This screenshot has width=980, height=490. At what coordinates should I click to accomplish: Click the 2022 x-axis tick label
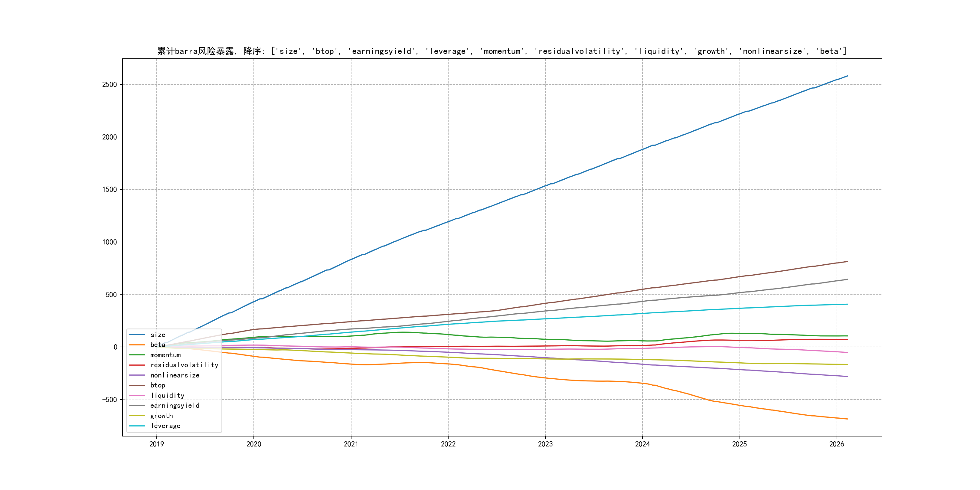click(448, 444)
